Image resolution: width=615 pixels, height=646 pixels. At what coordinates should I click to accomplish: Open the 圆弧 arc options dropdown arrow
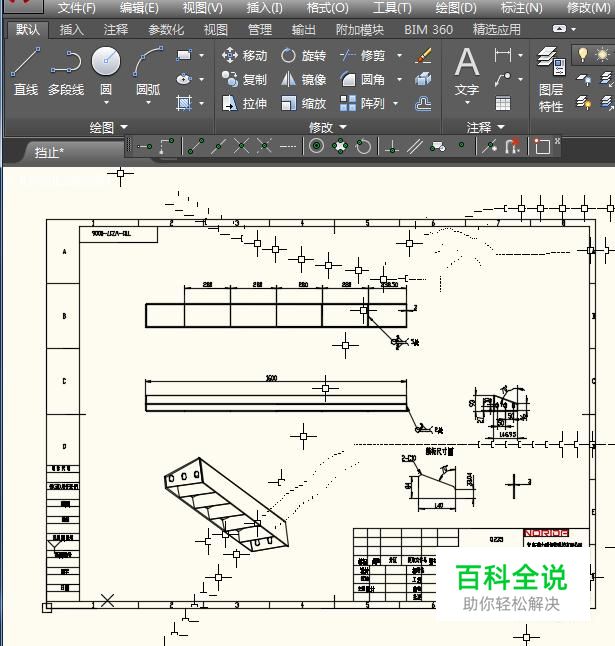pos(148,103)
